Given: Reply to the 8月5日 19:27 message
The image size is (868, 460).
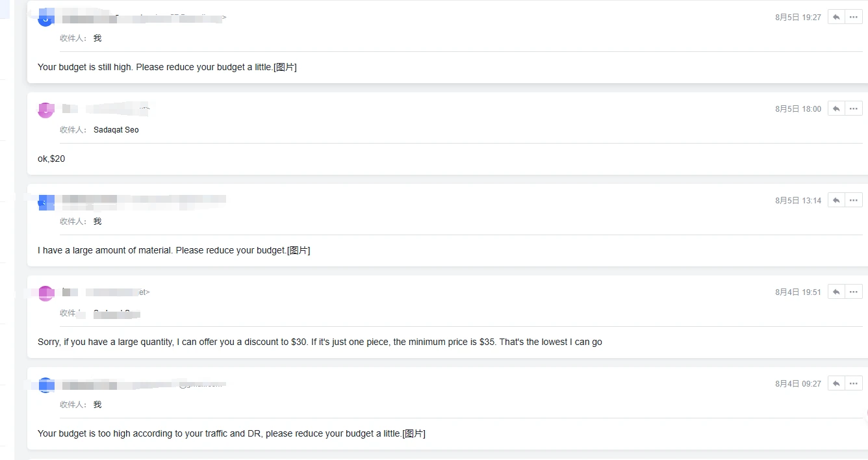Looking at the screenshot, I should tap(836, 18).
